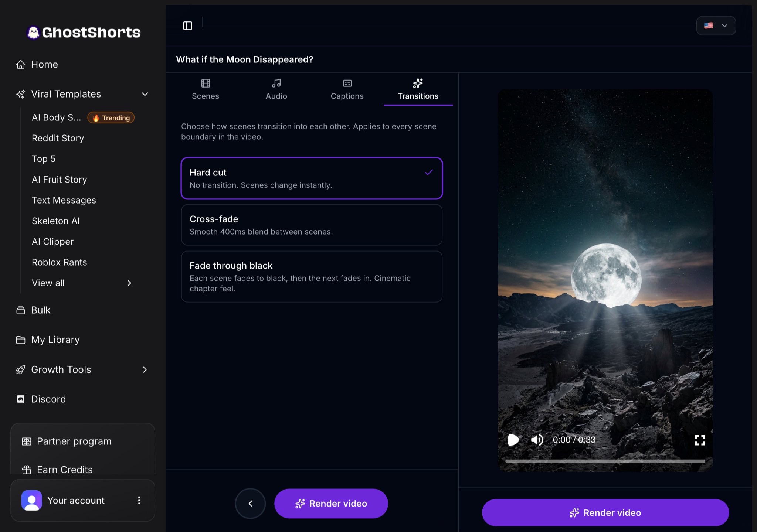Mute the video preview volume
The height and width of the screenshot is (532, 757).
(x=537, y=440)
